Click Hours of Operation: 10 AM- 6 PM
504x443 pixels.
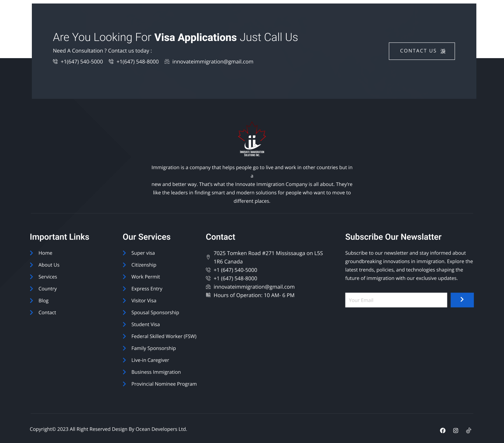254,295
